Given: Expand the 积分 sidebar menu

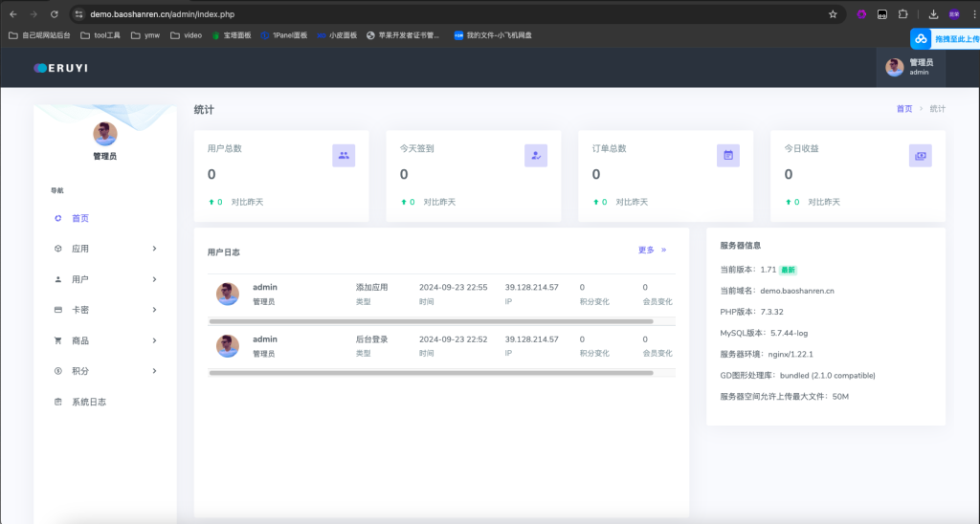Looking at the screenshot, I should [105, 371].
